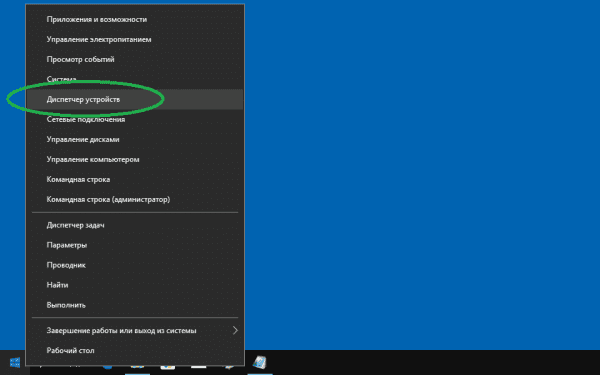Expand Завершение работы или выход из системы submenu
Image resolution: width=600 pixels, height=375 pixels.
[135, 330]
